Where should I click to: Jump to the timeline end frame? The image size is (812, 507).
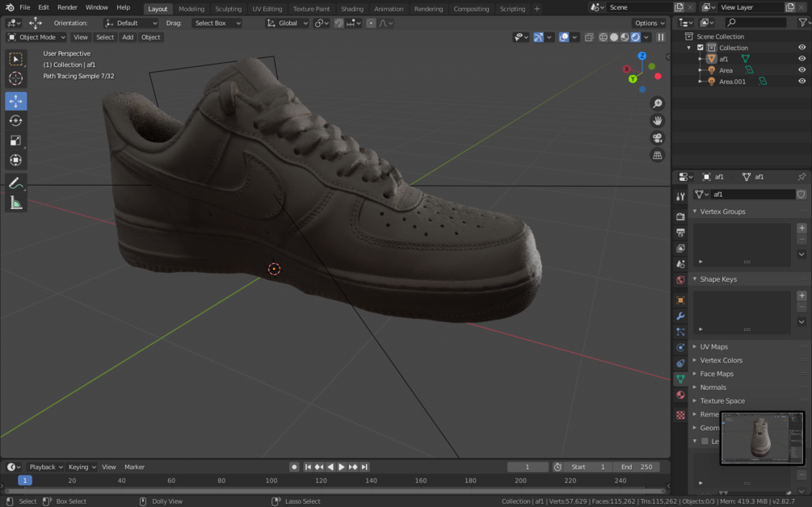coord(364,467)
